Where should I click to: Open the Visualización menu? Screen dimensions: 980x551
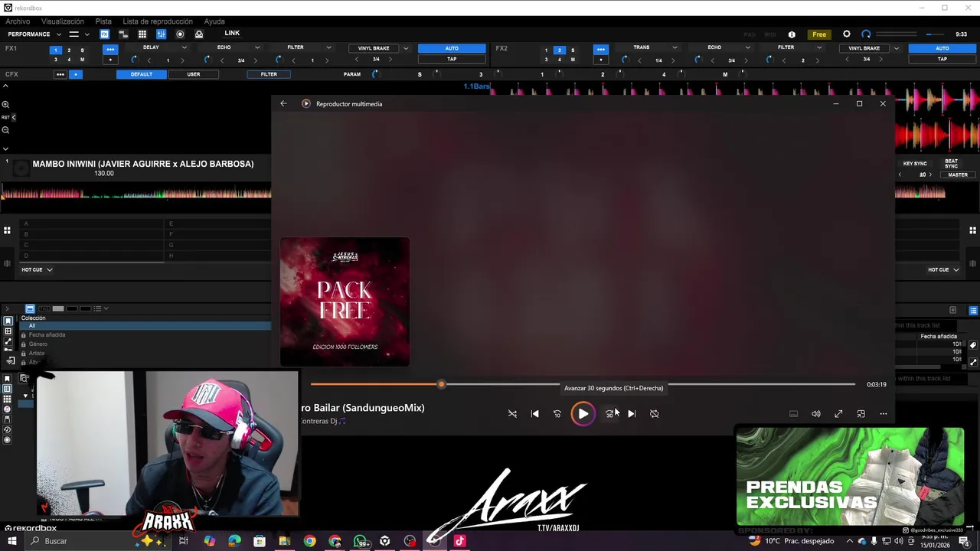(63, 21)
